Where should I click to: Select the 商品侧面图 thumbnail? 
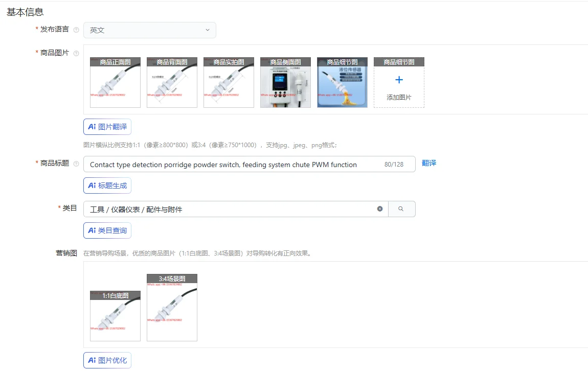point(285,82)
